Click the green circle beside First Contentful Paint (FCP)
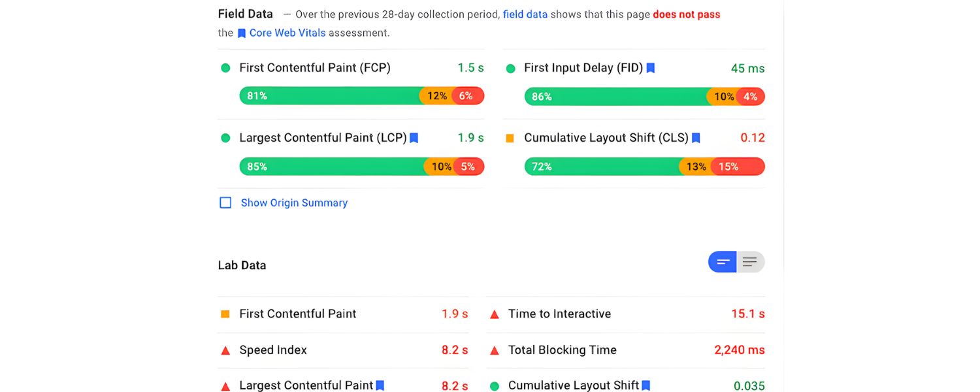980x392 pixels. point(225,68)
